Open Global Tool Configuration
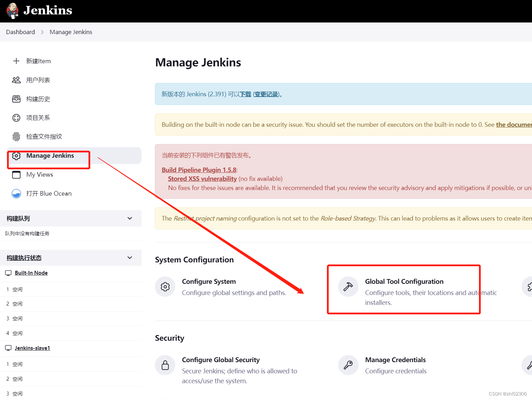Screen dimensions: 532x399 pyautogui.click(x=404, y=282)
